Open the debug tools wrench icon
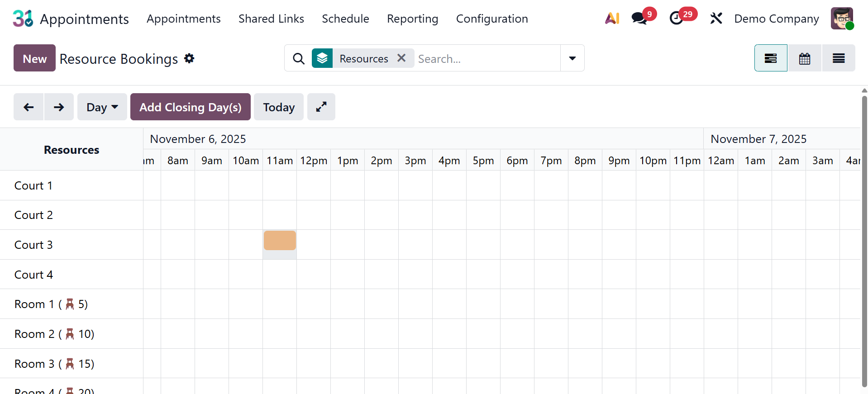This screenshot has width=868, height=394. [716, 19]
